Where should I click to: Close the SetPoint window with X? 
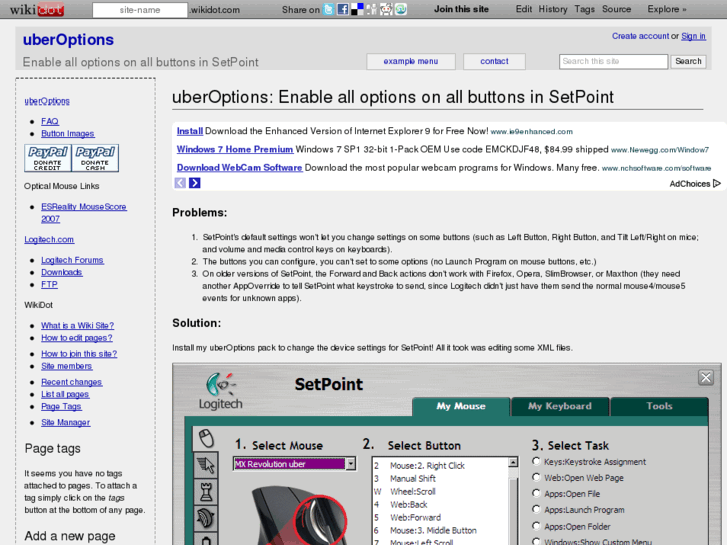[x=705, y=377]
